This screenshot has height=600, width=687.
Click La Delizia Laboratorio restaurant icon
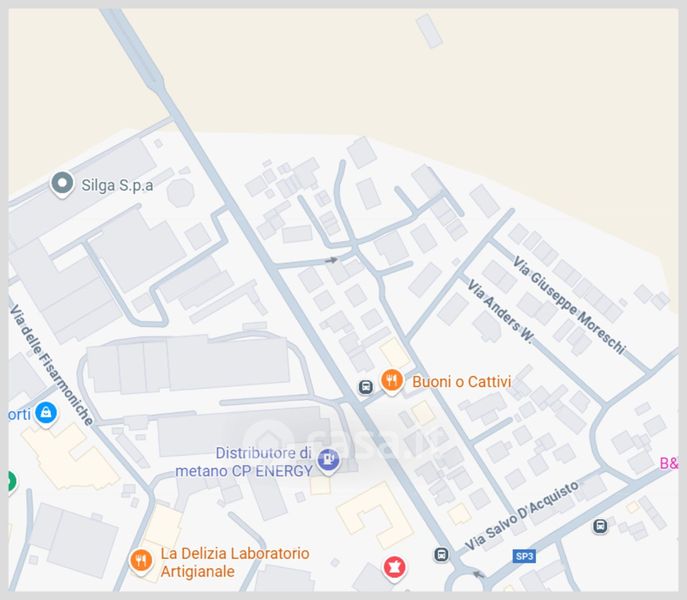point(141,561)
